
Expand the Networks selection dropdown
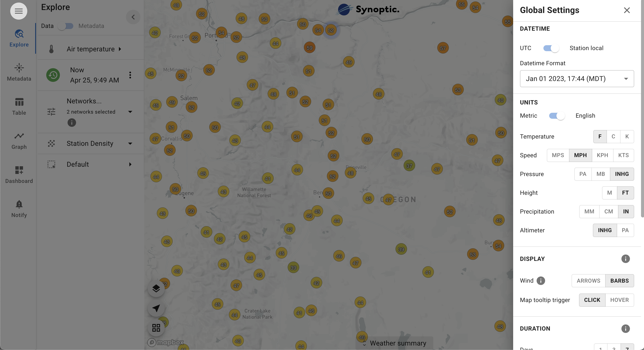[130, 112]
